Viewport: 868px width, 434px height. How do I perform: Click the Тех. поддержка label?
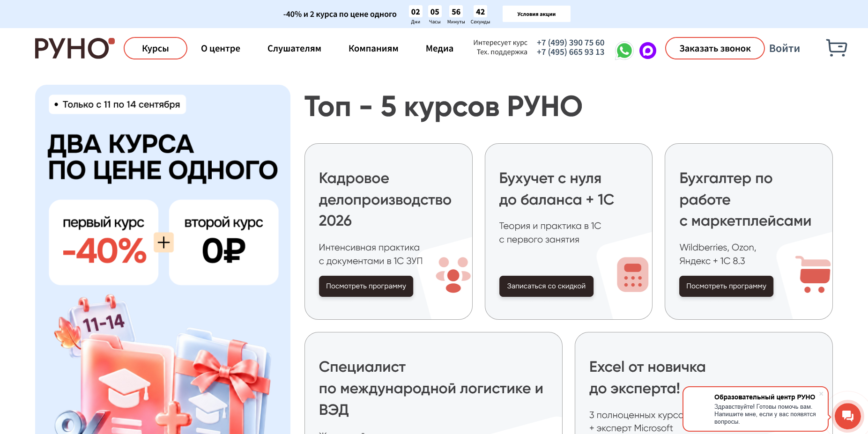tap(502, 52)
